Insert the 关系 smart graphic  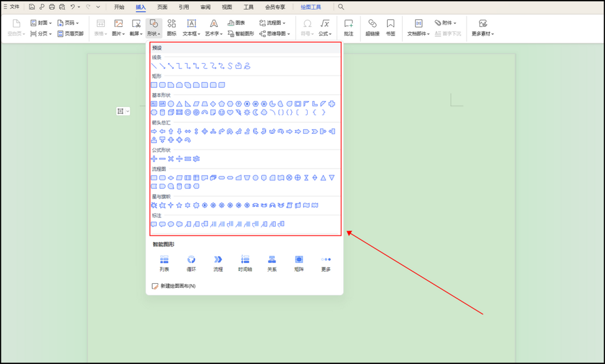coord(272,263)
